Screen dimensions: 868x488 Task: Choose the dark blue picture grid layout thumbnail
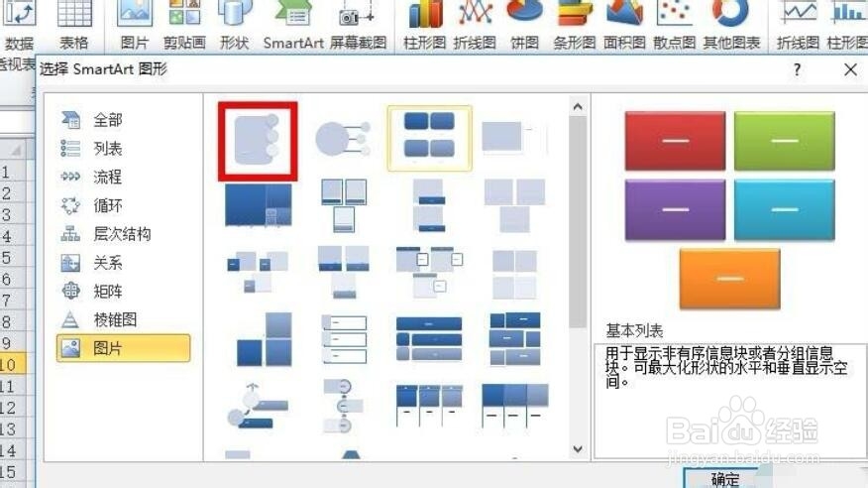coord(258,205)
